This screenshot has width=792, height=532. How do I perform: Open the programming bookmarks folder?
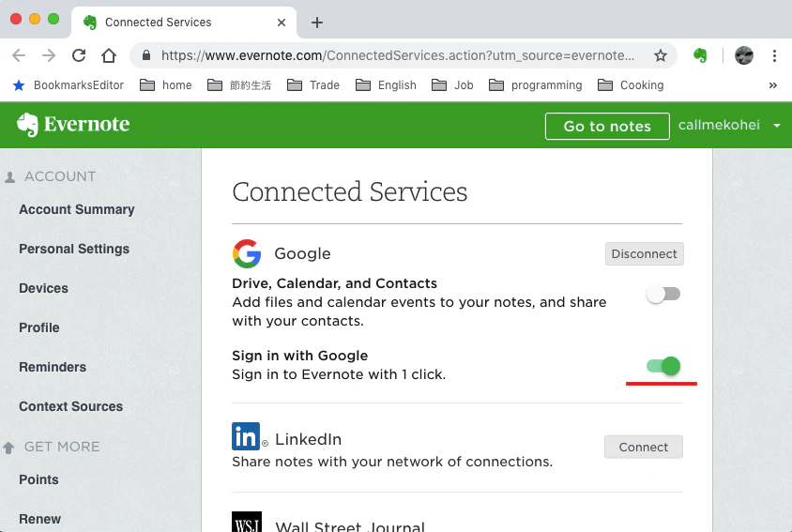[x=536, y=85]
